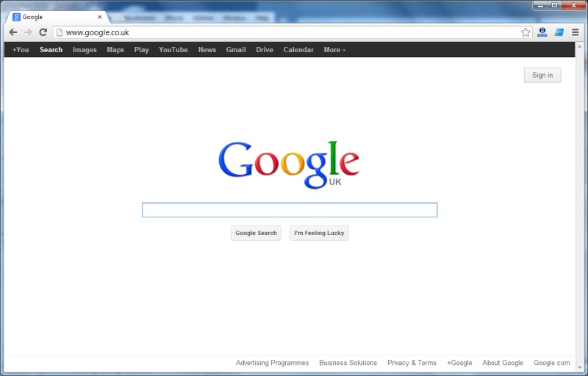This screenshot has height=376, width=588.
Task: Open Drive from the top bar
Action: (x=265, y=50)
